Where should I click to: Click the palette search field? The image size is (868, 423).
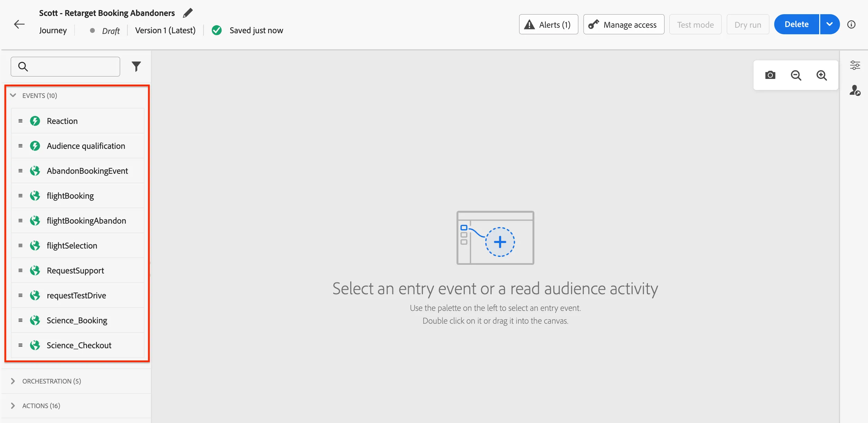65,66
